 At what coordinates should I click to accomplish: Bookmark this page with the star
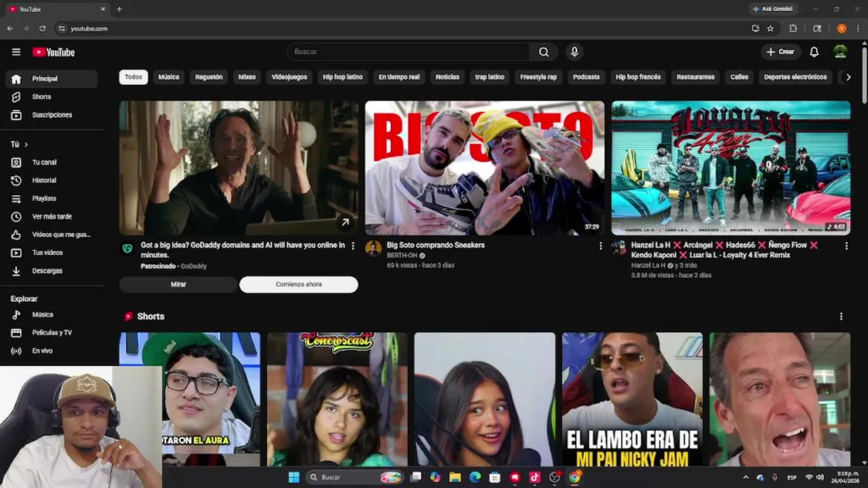click(x=770, y=28)
